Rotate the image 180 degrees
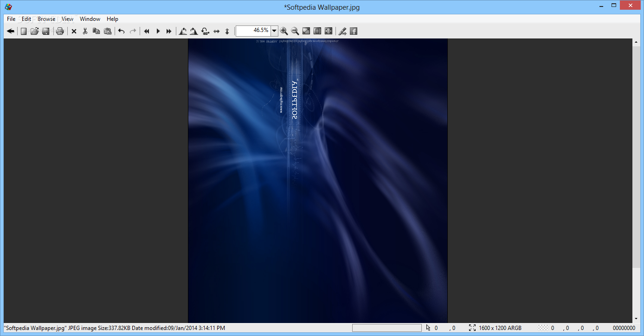 coord(205,31)
